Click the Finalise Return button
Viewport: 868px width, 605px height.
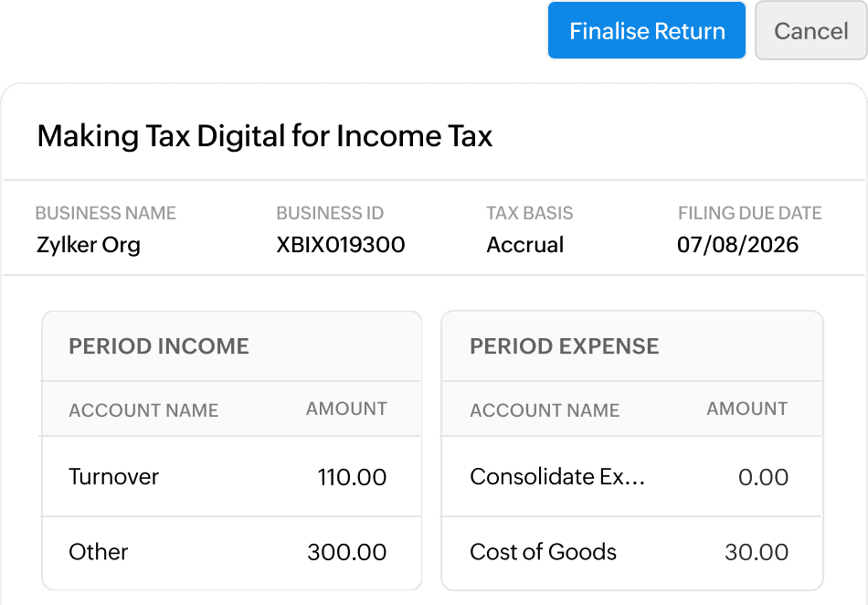pyautogui.click(x=647, y=31)
